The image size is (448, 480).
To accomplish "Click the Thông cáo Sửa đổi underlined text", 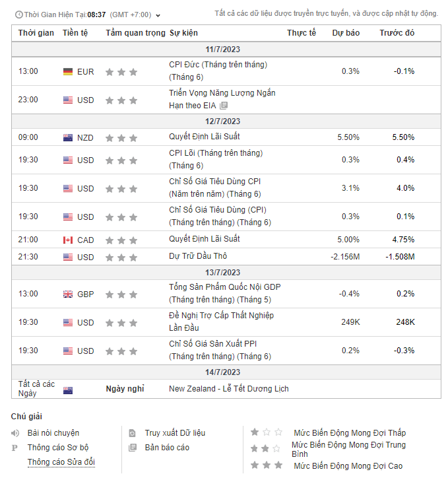I will (61, 462).
